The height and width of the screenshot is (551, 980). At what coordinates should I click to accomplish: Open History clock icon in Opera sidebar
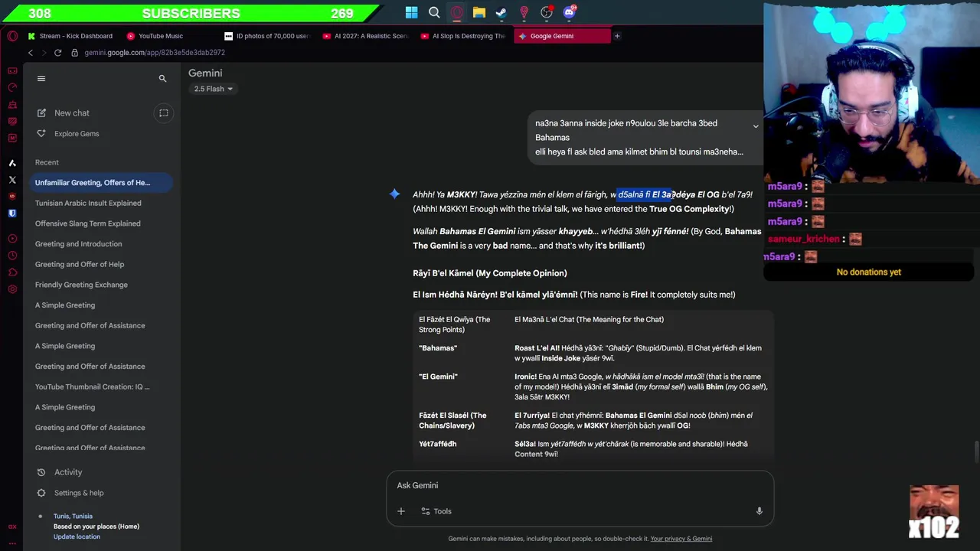12,256
